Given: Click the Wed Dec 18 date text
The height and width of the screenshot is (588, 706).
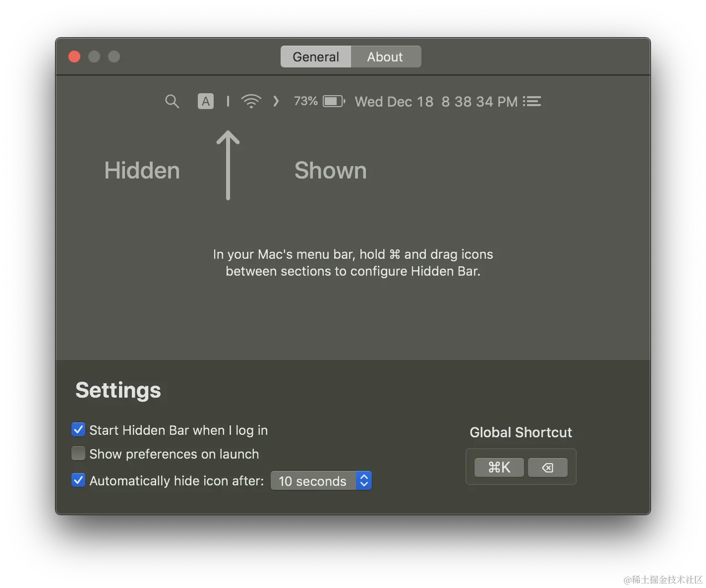Looking at the screenshot, I should [x=394, y=102].
